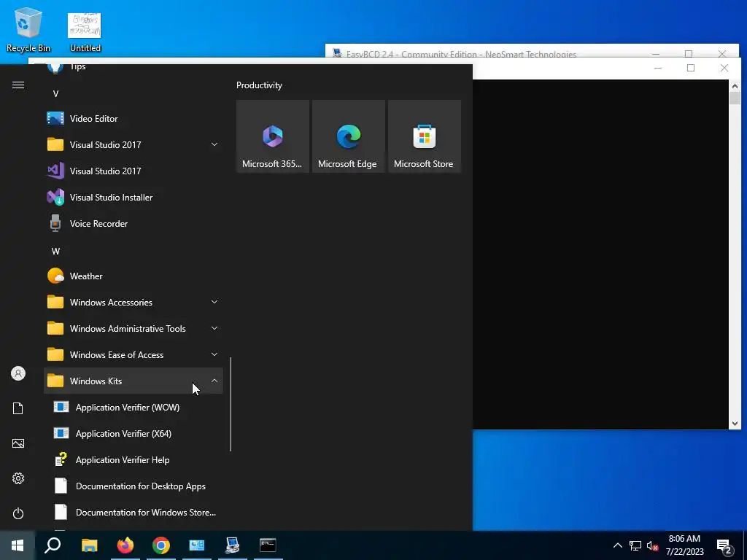The height and width of the screenshot is (560, 747).
Task: Open the Microsoft Store tile
Action: click(425, 136)
